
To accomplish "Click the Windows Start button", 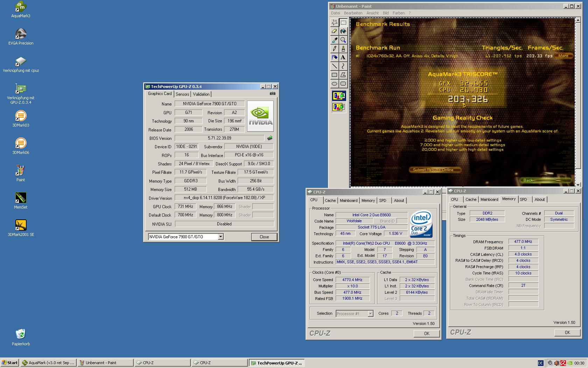I will [10, 363].
